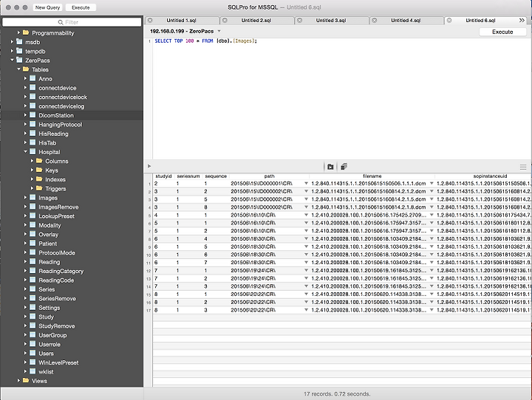The height and width of the screenshot is (400, 532).
Task: Open the 192.168.0.199 - ZeroPacs connection dropdown
Action: click(x=185, y=31)
